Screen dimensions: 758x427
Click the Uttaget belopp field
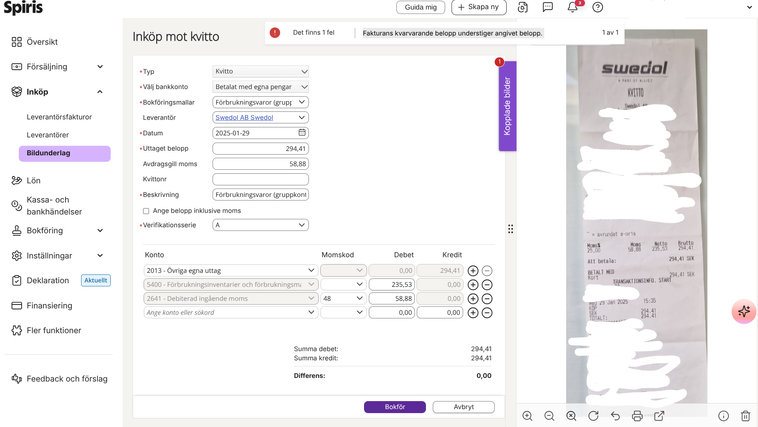261,149
